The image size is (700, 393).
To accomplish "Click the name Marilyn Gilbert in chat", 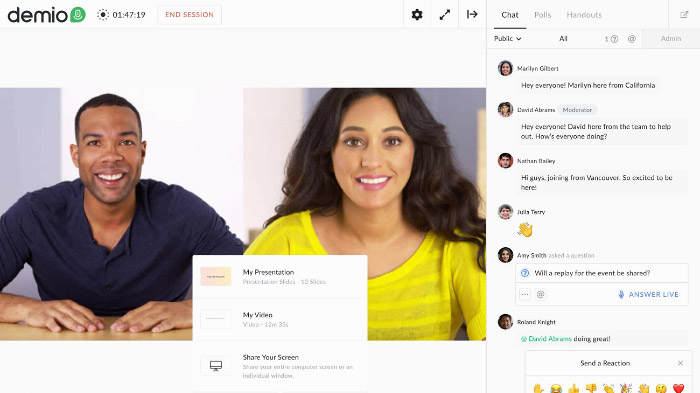I will tap(538, 68).
